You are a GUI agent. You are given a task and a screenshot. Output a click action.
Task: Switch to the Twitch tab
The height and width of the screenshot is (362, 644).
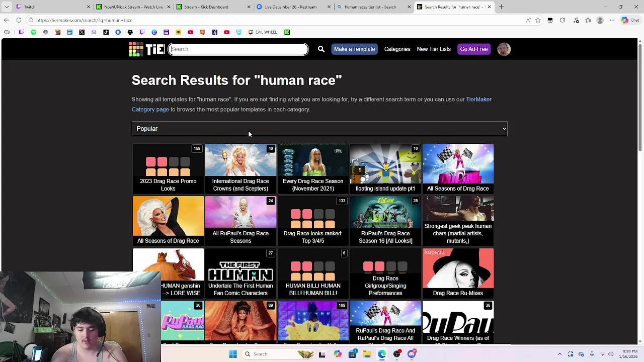[53, 7]
